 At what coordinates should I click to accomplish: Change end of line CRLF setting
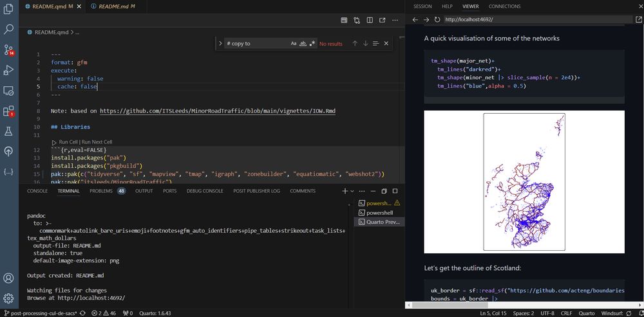tap(566, 313)
